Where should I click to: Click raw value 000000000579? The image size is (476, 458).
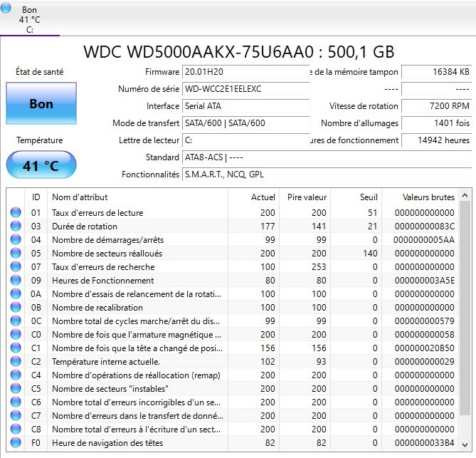click(424, 321)
